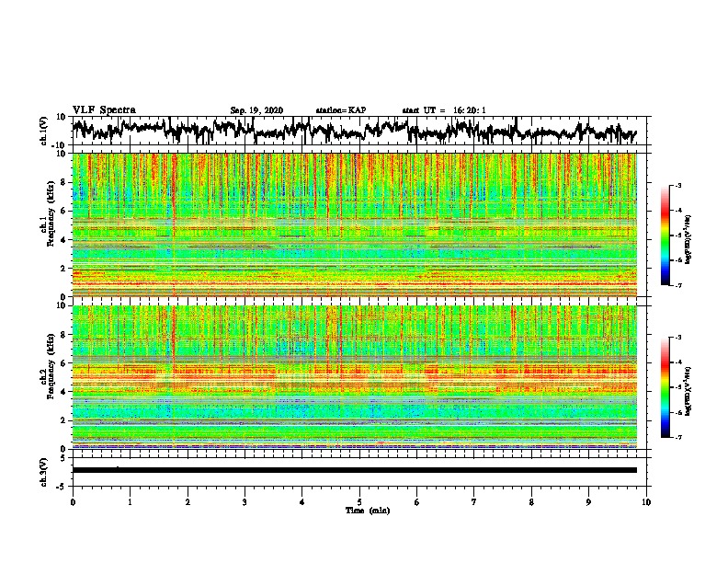Click the "ch.1(V)" waveform axis label
Viewport: 728px width, 563px height.
click(43, 131)
